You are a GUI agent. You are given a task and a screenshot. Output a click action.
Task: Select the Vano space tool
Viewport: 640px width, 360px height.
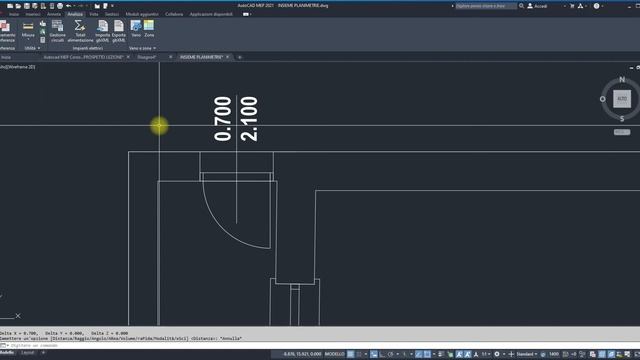136,29
